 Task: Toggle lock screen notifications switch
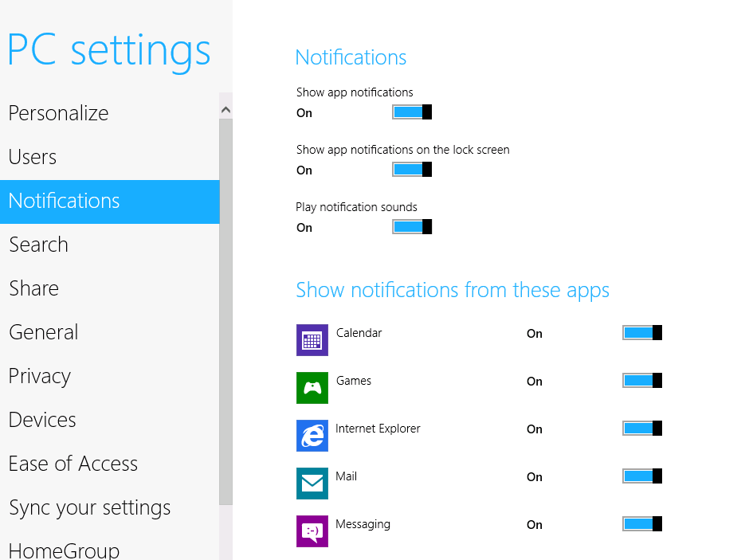pyautogui.click(x=412, y=170)
